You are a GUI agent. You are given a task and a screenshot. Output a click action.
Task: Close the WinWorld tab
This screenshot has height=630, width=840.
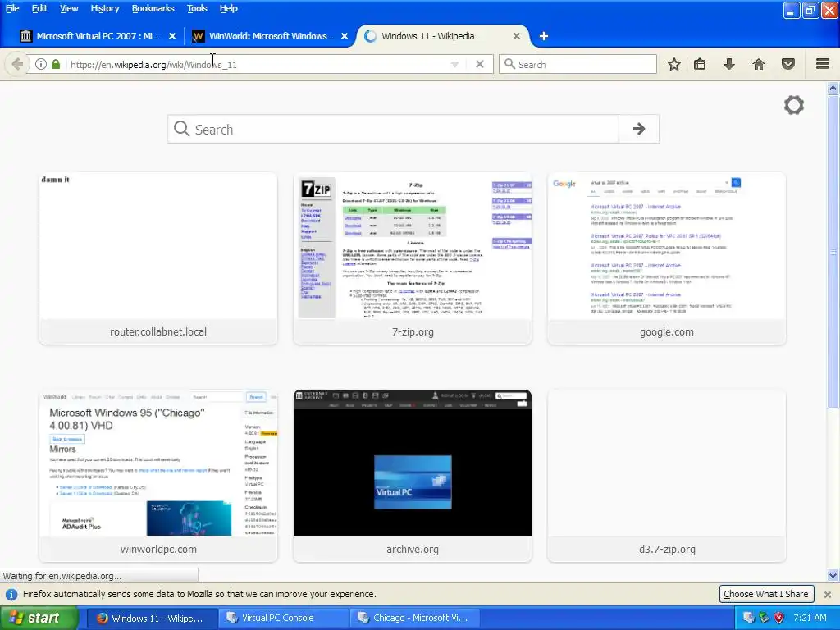(345, 36)
